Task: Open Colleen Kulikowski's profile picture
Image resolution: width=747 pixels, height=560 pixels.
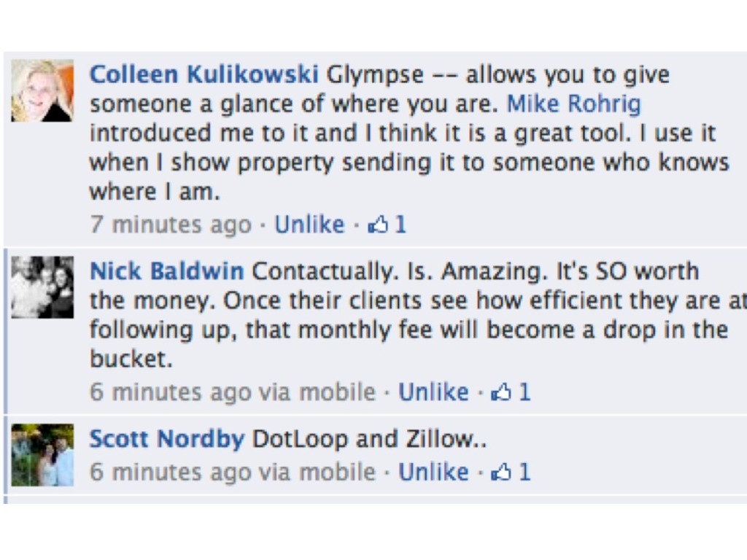Action: coord(42,90)
